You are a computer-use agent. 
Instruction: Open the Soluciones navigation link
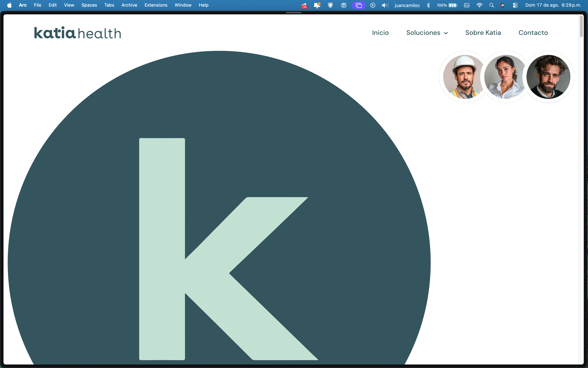tap(423, 33)
